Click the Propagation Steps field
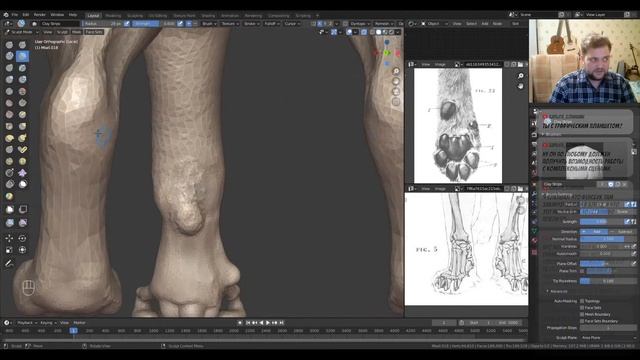Viewport: 640px width, 360px height. pyautogui.click(x=608, y=328)
